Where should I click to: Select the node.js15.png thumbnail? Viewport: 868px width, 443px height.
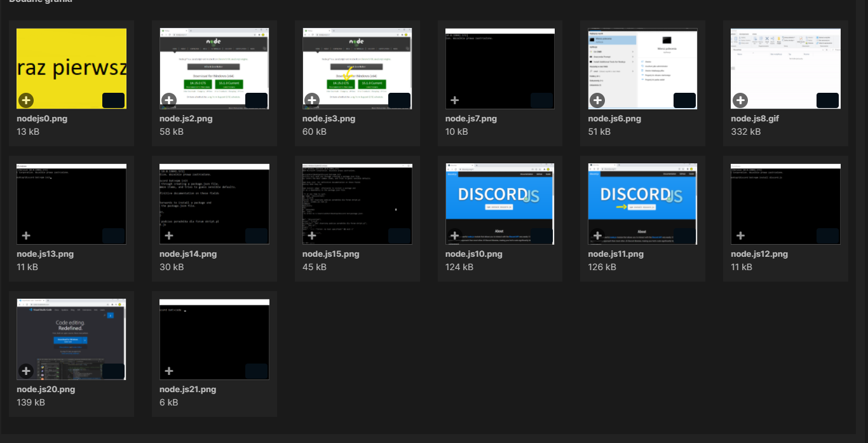357,204
